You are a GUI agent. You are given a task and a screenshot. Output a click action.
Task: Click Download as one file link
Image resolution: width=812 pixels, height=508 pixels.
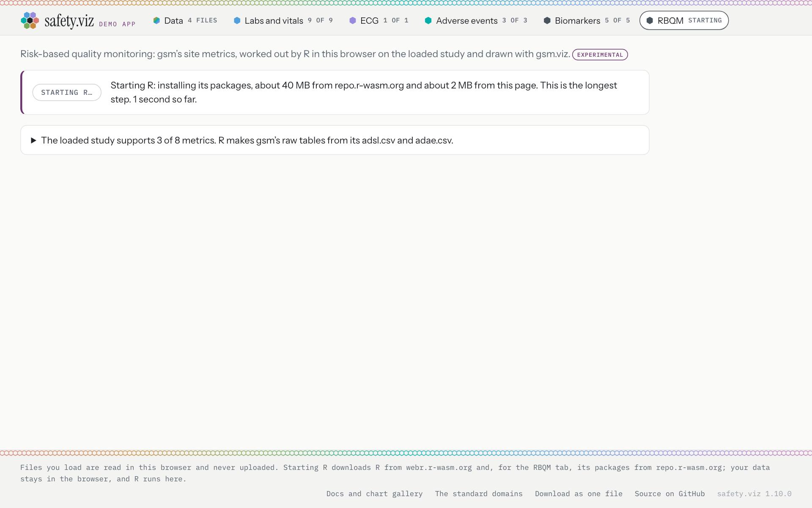coord(579,494)
